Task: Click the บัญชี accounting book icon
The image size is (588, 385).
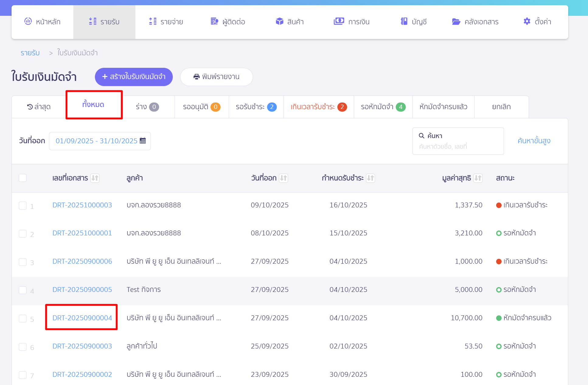Action: [x=404, y=21]
